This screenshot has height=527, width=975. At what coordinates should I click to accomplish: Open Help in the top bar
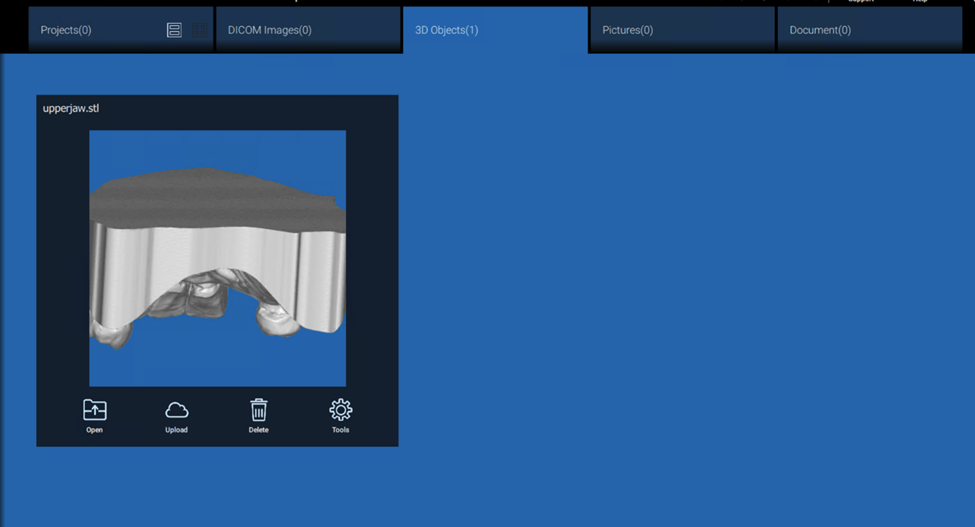920,1
